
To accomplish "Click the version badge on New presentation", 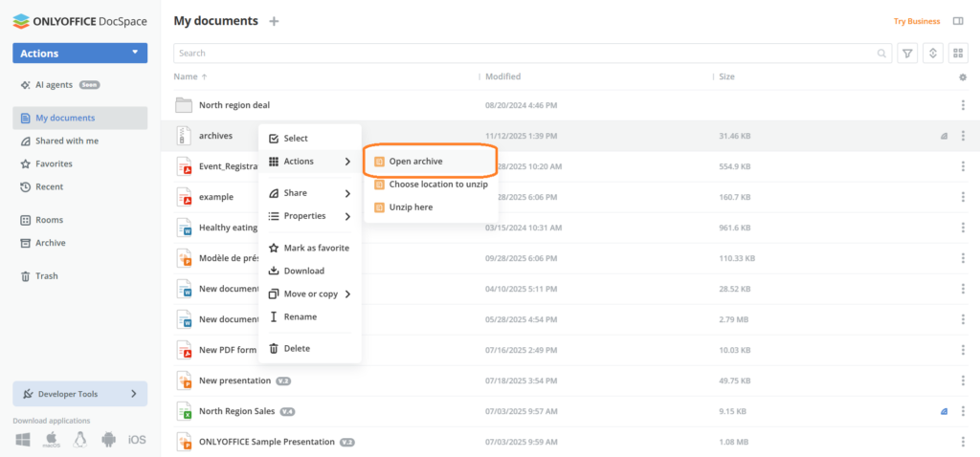I will coord(283,381).
